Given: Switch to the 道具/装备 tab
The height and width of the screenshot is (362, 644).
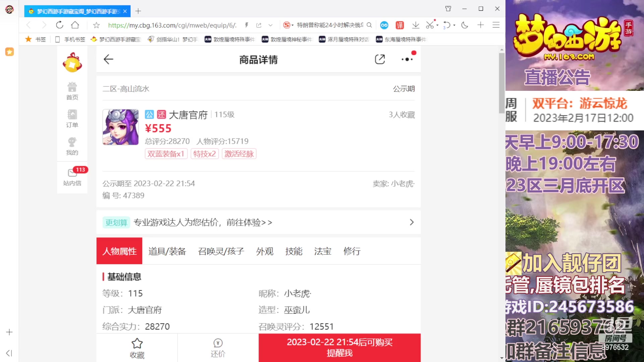Looking at the screenshot, I should coord(167,251).
